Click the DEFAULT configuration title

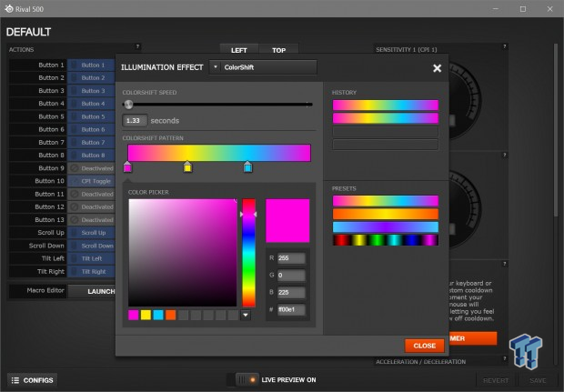click(28, 32)
